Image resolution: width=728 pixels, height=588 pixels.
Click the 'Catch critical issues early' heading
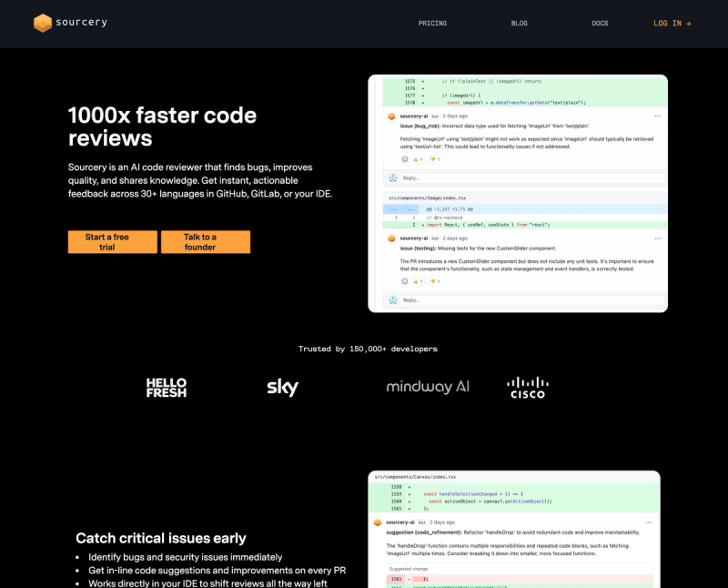pyautogui.click(x=161, y=538)
